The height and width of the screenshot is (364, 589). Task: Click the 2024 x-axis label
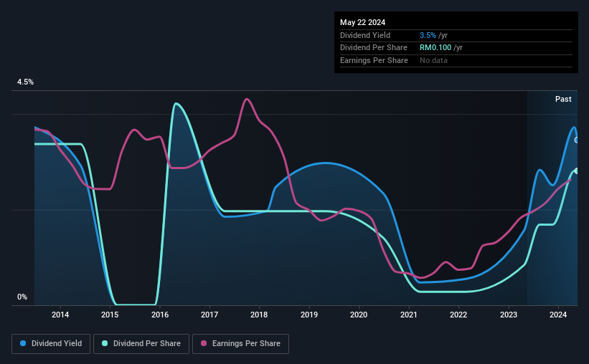(x=558, y=315)
